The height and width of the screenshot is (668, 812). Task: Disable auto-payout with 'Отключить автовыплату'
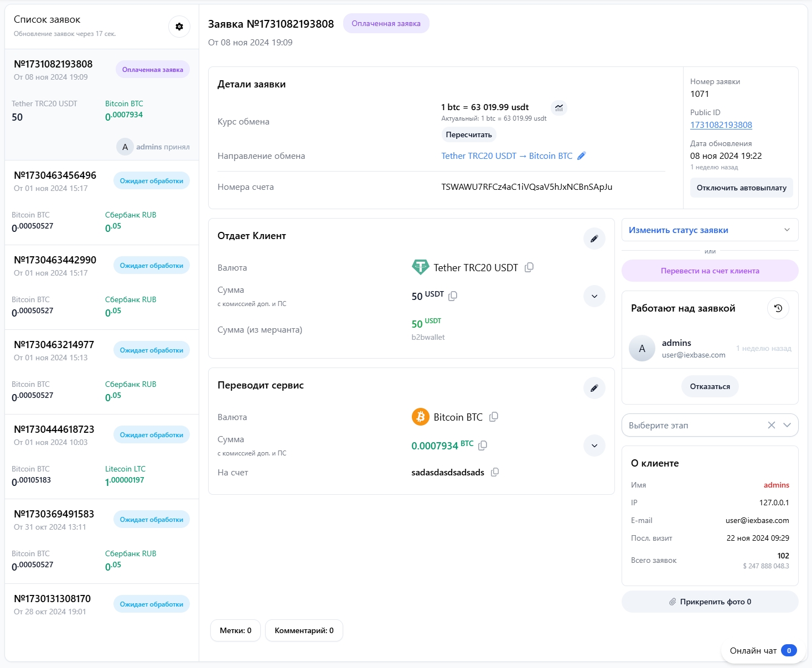[741, 188]
